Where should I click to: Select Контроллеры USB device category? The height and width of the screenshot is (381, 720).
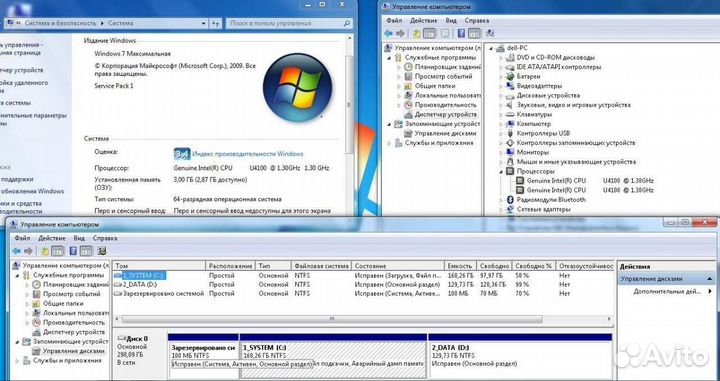(543, 133)
